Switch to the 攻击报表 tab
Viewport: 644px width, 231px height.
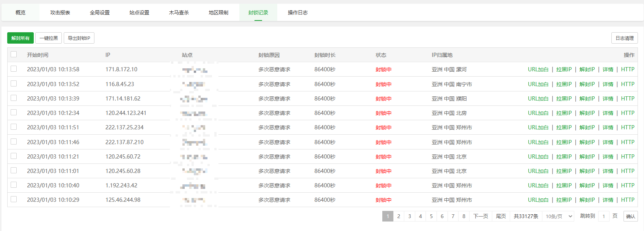(60, 13)
